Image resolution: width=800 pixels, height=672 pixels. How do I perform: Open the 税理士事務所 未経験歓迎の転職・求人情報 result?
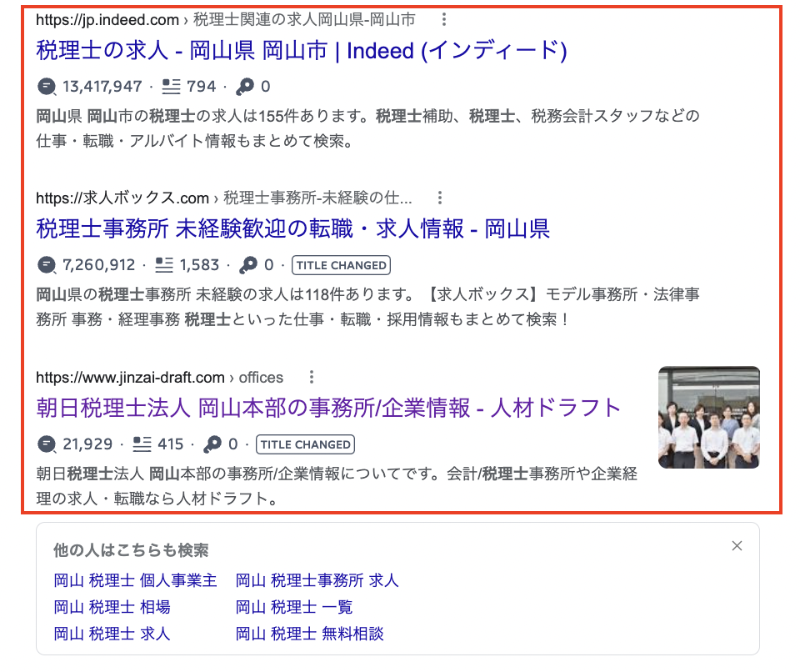point(292,228)
